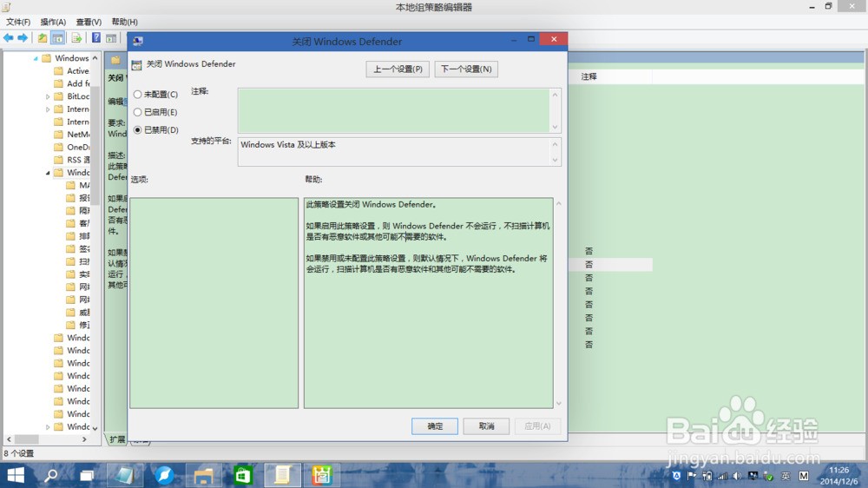868x488 pixels.
Task: Select the 已启用(E) radio option
Action: pyautogui.click(x=137, y=112)
